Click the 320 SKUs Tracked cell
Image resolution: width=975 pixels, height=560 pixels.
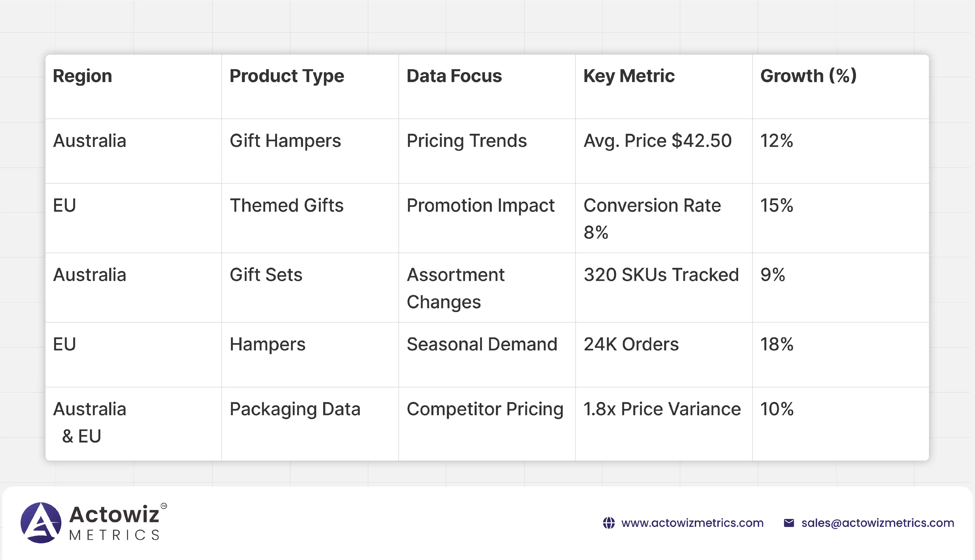tap(661, 275)
